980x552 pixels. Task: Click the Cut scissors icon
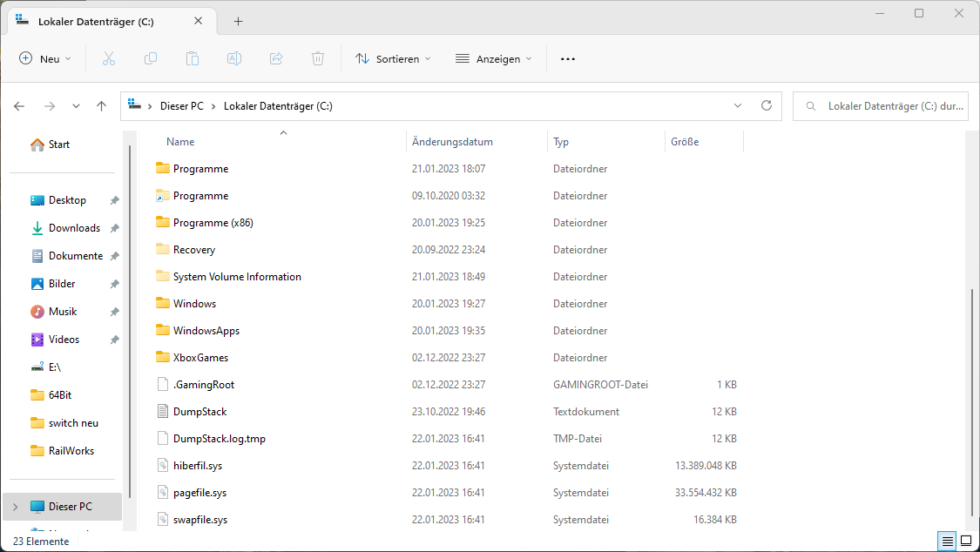click(x=109, y=58)
